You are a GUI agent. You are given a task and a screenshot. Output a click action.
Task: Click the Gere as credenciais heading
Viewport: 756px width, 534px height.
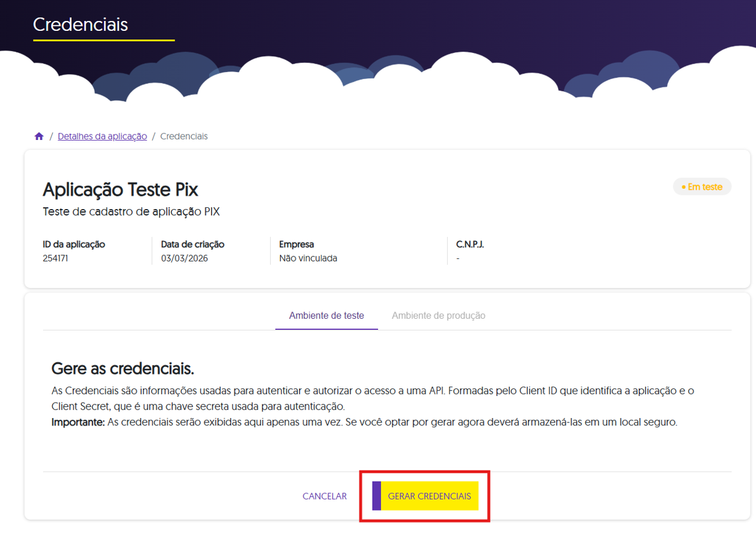123,369
